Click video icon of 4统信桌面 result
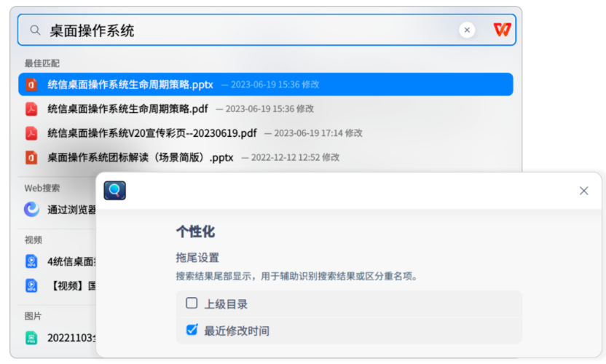This screenshot has height=364, width=606. pos(31,261)
